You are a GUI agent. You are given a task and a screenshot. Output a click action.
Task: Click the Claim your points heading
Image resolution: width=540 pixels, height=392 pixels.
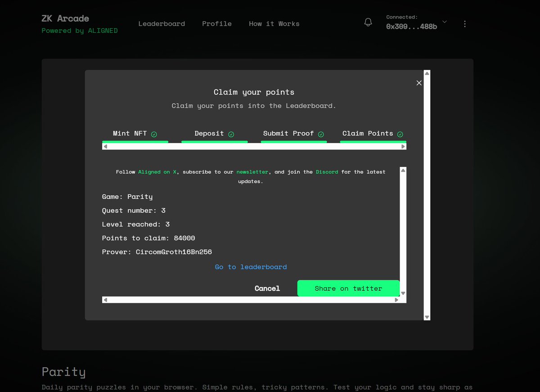(x=254, y=92)
